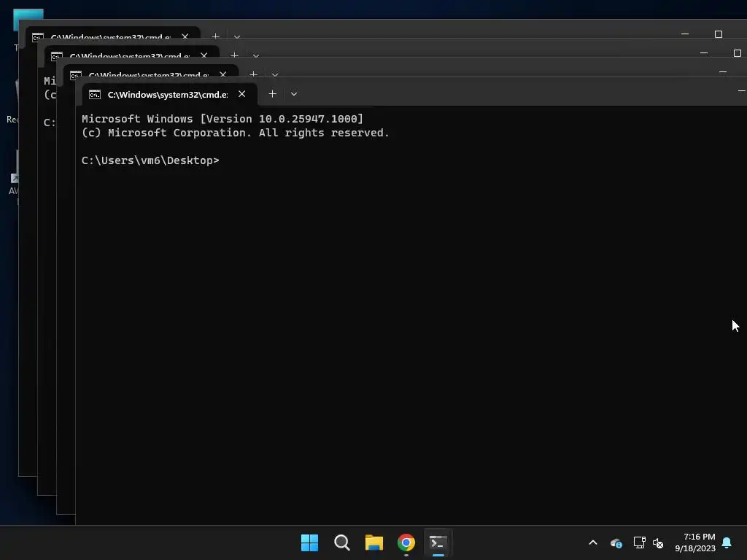Click the C:\Users\vm6\Desktop> prompt line
Screen dimensions: 747x560
click(x=150, y=160)
